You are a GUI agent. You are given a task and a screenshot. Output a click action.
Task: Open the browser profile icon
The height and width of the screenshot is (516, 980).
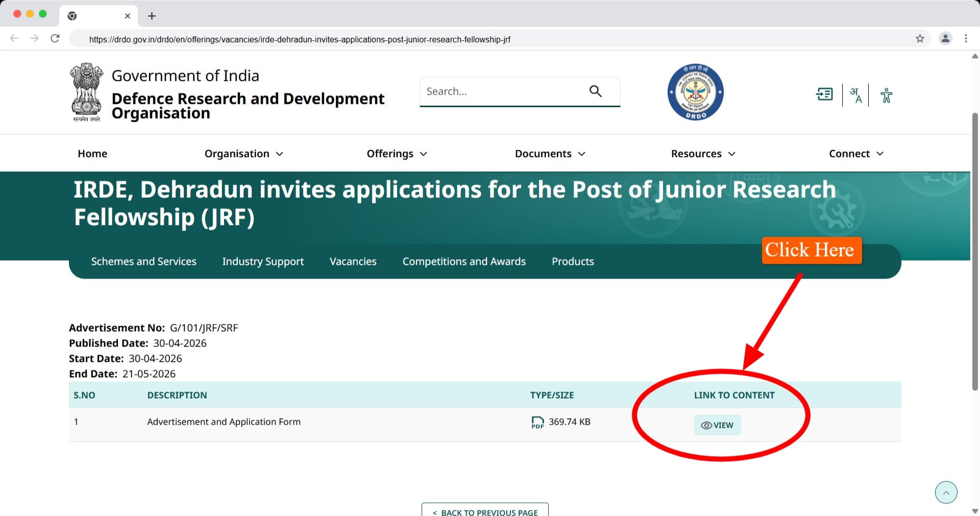pyautogui.click(x=945, y=39)
